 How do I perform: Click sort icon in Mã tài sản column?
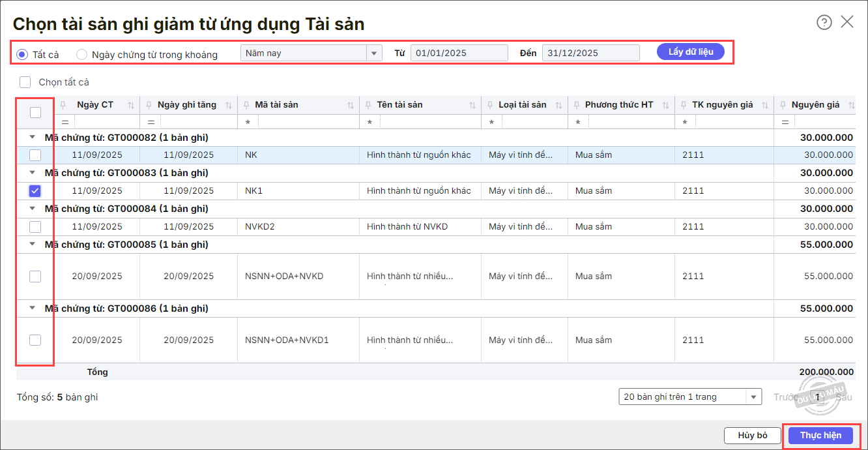tap(351, 105)
